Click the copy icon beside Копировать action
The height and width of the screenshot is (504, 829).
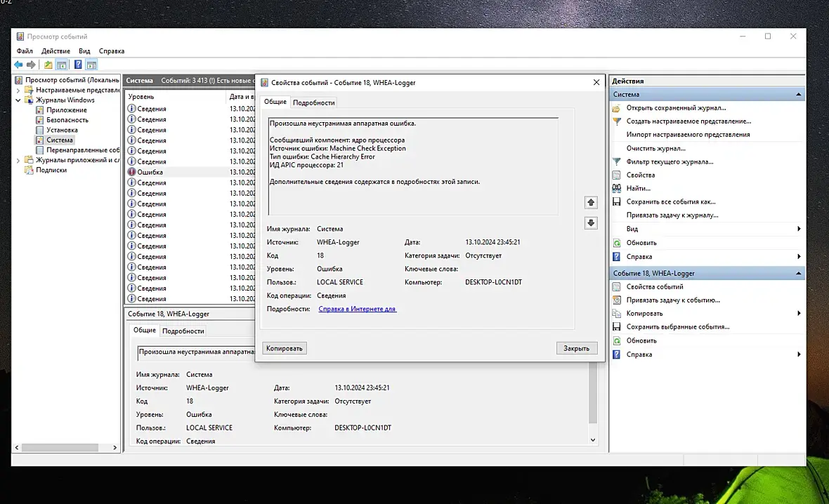[616, 313]
